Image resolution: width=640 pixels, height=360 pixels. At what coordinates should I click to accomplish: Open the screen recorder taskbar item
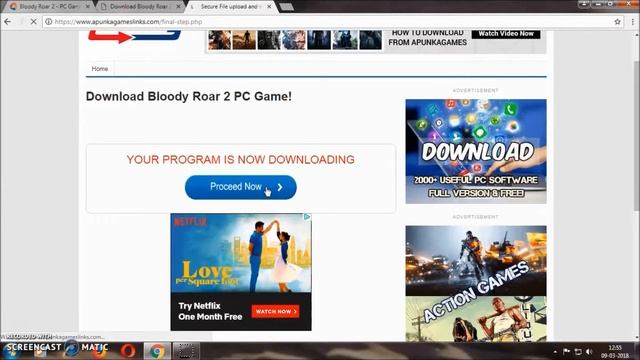186,351
